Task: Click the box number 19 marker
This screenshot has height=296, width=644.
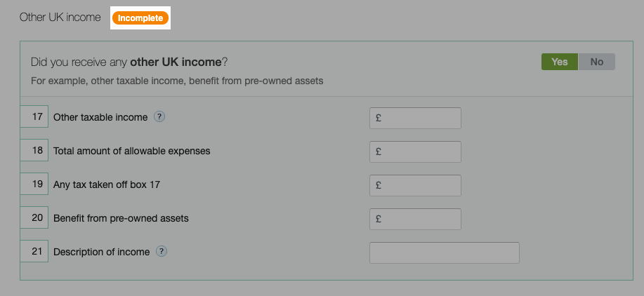Action: click(x=34, y=184)
